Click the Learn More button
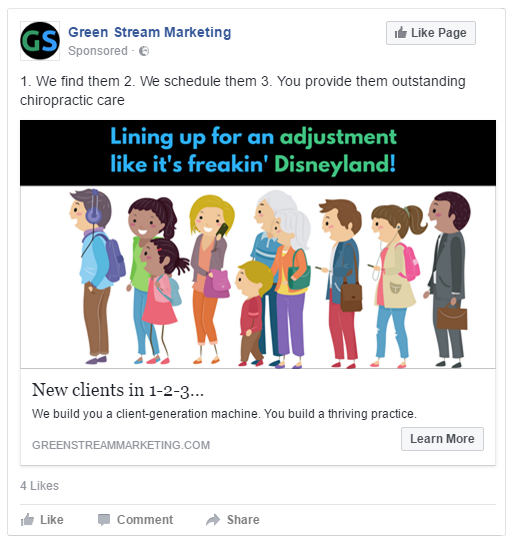Viewport: 513px width, 548px height. tap(442, 439)
